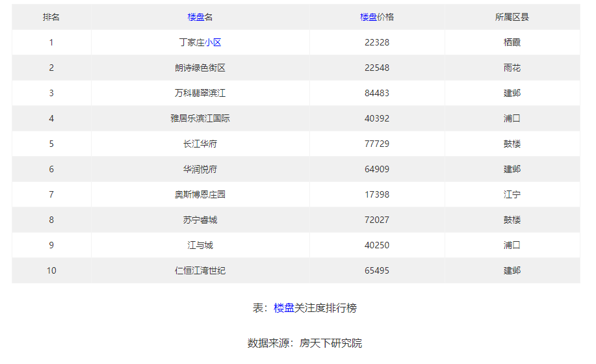596x364 pixels.
Task: Click 浦口 in the 江与城 row
Action: pos(512,245)
